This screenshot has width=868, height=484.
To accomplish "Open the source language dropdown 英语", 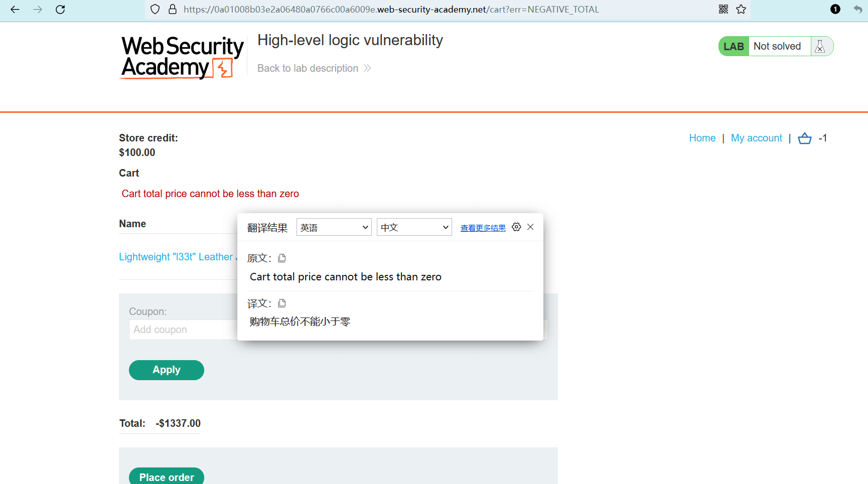I will (334, 227).
